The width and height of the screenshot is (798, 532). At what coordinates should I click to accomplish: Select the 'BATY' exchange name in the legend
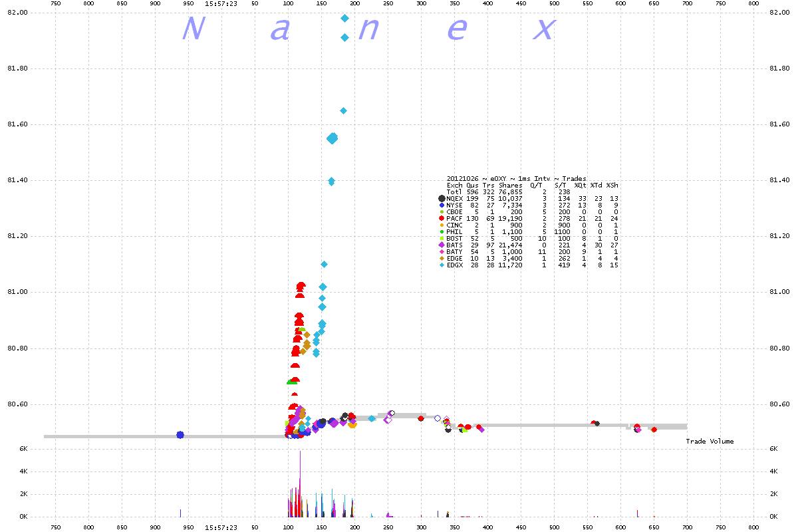455,251
